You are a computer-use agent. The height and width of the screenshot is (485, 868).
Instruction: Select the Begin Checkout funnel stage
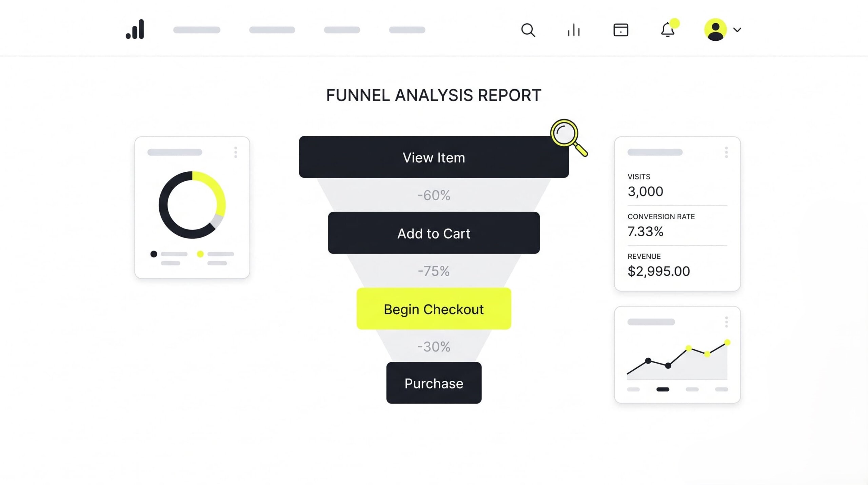click(434, 309)
